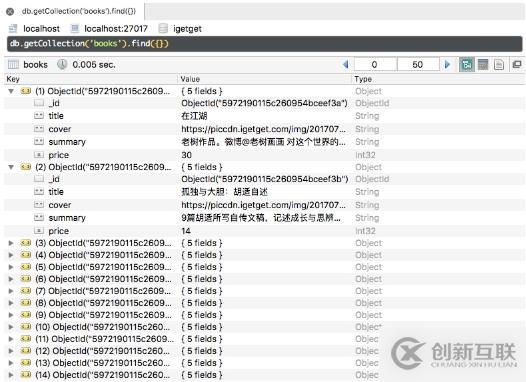Expand document (7) ObjectId row
Image resolution: width=526 pixels, height=382 pixels.
(x=11, y=291)
